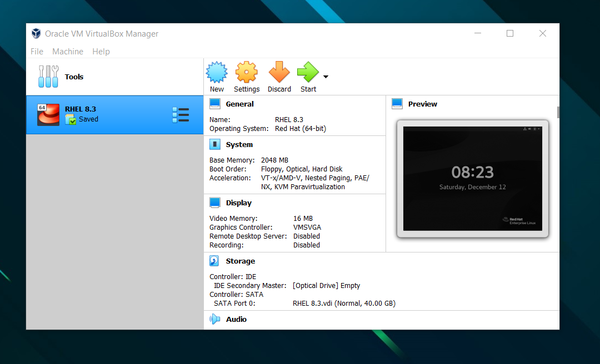Click the details pane vertical scrollbar
The width and height of the screenshot is (600, 364).
[558, 113]
